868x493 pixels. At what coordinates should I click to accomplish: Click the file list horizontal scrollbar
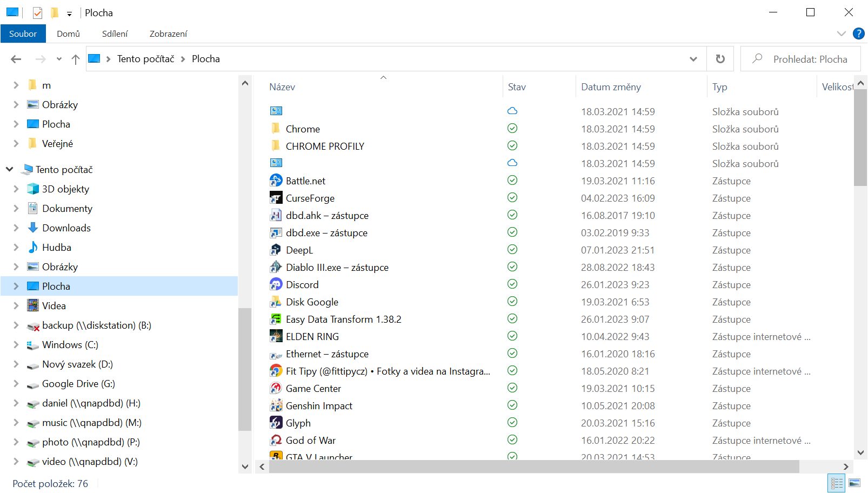pos(533,467)
